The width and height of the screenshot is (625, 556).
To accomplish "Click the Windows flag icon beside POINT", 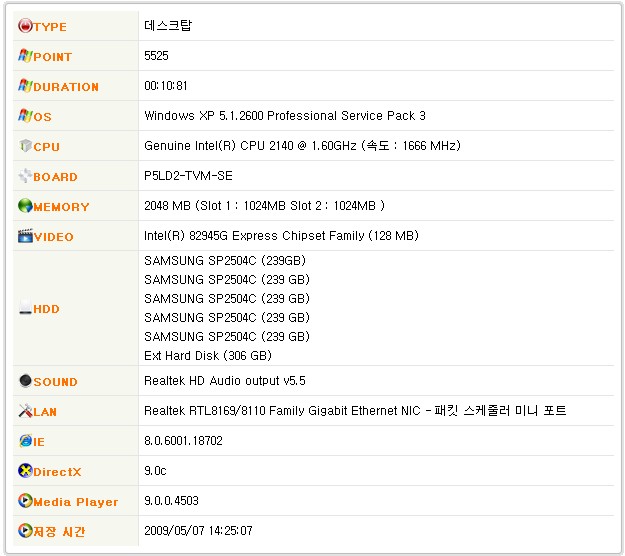I will pos(25,55).
